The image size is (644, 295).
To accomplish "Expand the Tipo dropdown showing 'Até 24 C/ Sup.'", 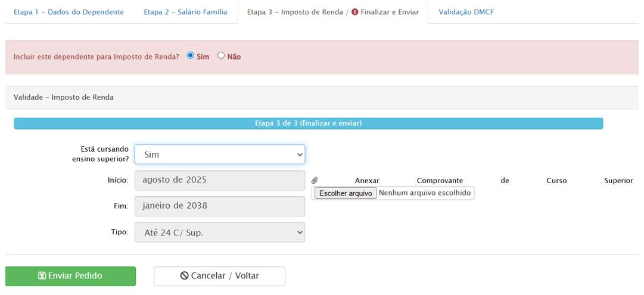I will click(x=220, y=233).
